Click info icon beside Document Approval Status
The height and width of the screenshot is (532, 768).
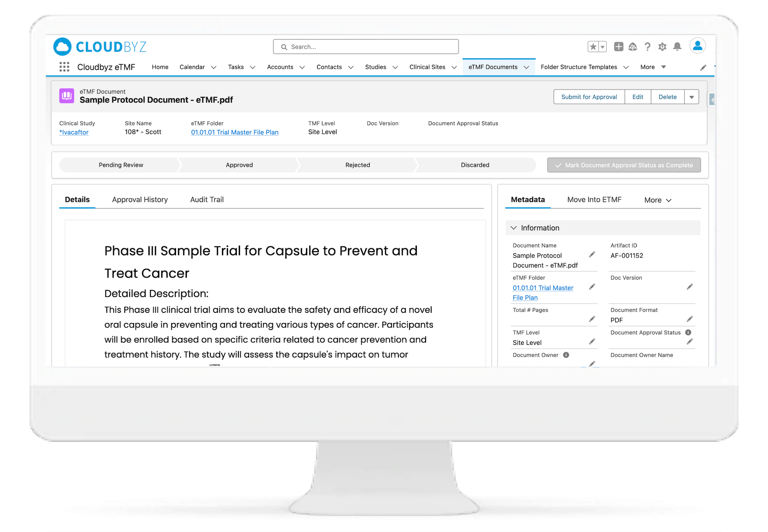click(x=688, y=332)
